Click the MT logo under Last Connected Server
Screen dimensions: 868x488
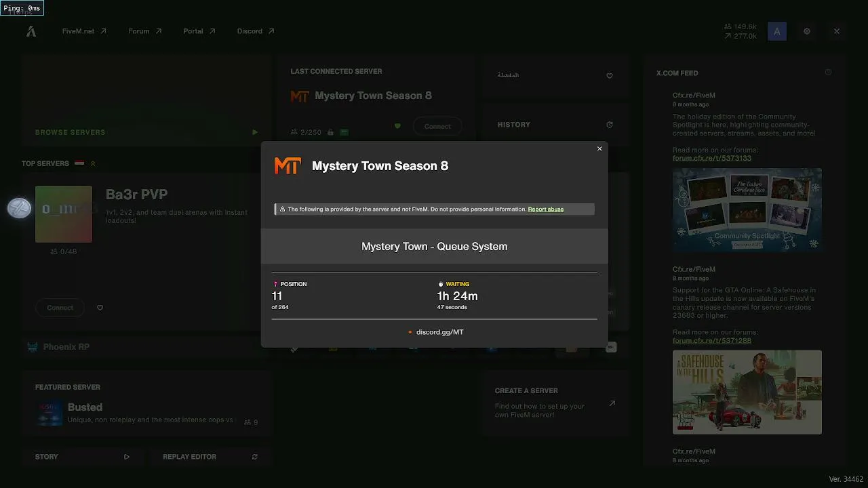point(300,96)
